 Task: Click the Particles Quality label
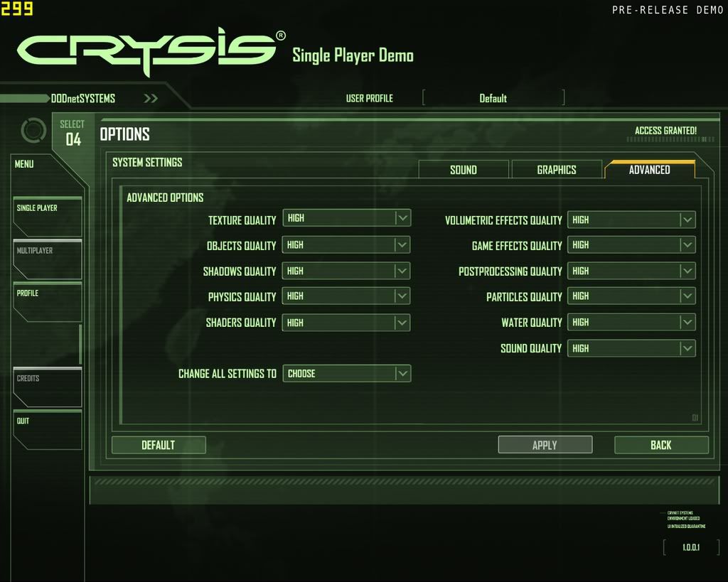click(x=524, y=297)
